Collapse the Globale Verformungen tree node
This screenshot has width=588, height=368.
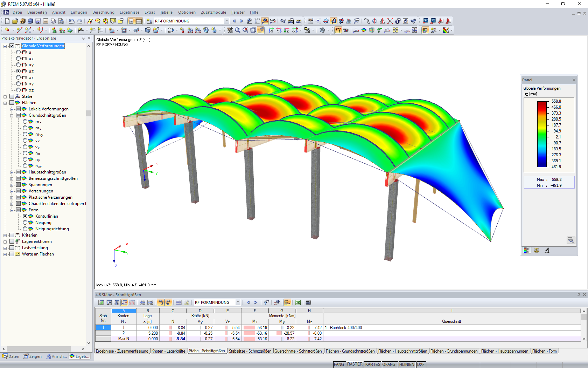tap(5, 46)
